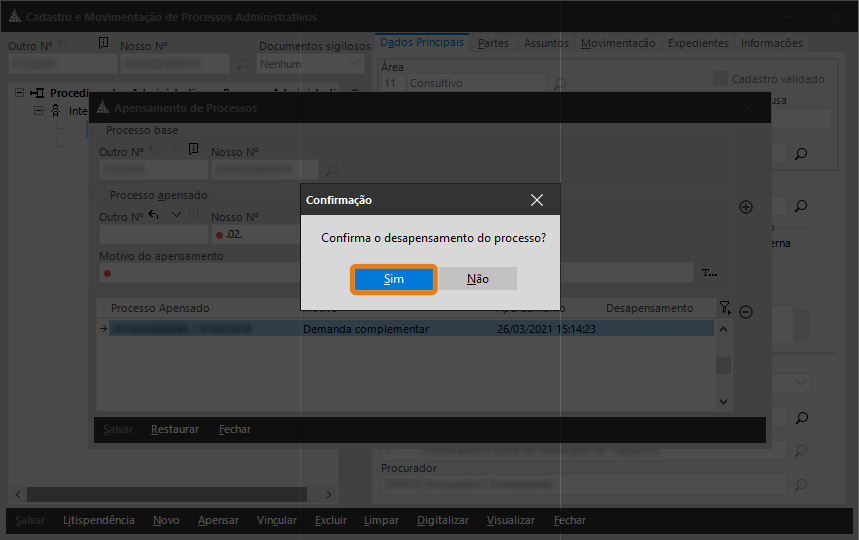
Task: Expand the Outro Nº type chevron
Action: coord(176,215)
